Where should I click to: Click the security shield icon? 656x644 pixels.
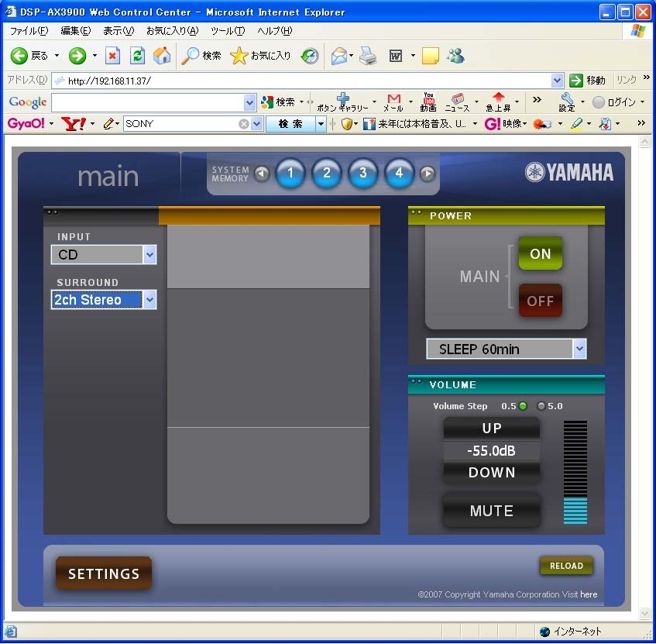tap(346, 124)
